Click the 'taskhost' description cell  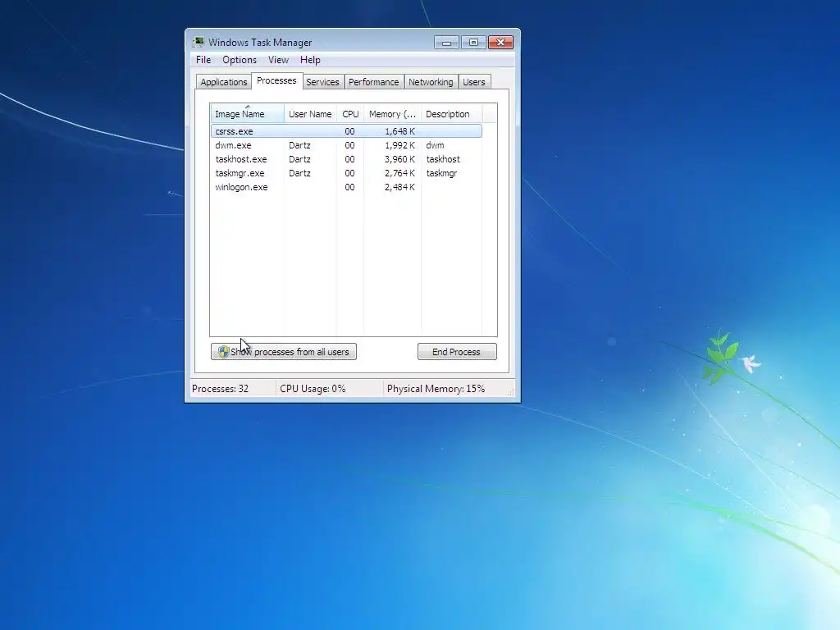pos(443,159)
